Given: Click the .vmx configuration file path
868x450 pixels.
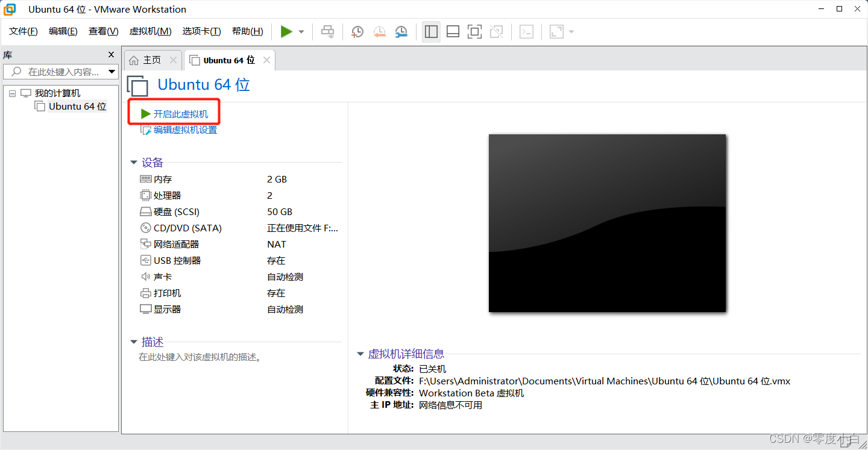Looking at the screenshot, I should coord(605,381).
